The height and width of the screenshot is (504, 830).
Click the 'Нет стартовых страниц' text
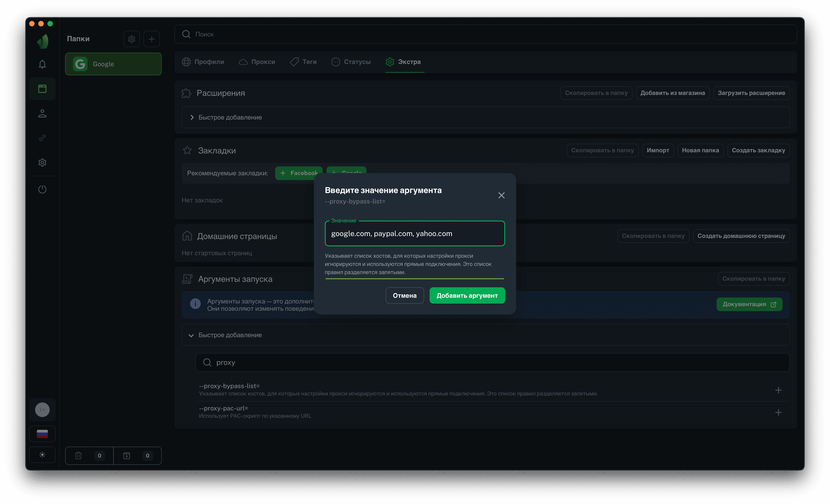coord(217,253)
